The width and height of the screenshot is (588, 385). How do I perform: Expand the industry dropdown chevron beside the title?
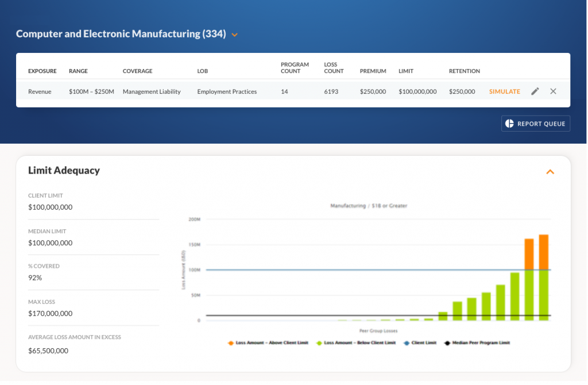234,34
